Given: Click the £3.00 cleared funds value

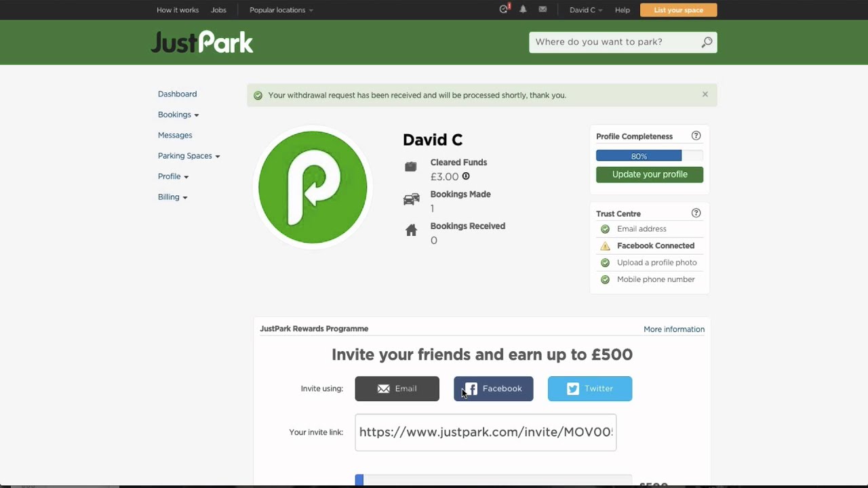Looking at the screenshot, I should (445, 177).
